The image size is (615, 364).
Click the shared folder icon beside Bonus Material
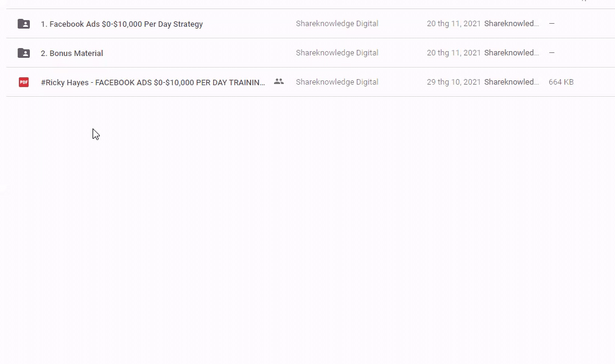24,53
